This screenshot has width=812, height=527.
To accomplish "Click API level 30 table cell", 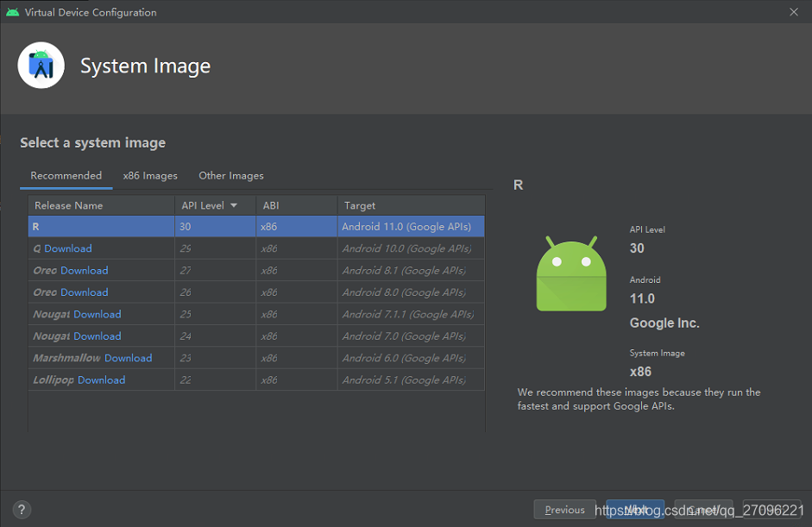I will pos(216,226).
